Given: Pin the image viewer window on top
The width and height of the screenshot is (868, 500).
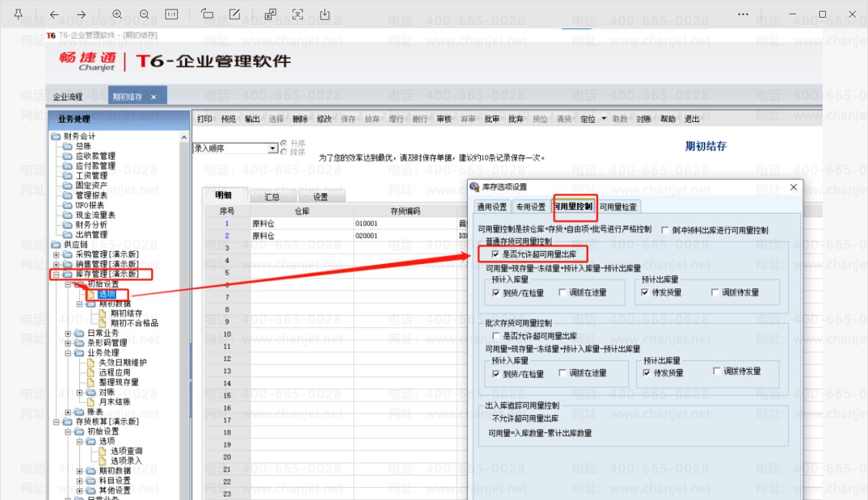Looking at the screenshot, I should [x=18, y=14].
